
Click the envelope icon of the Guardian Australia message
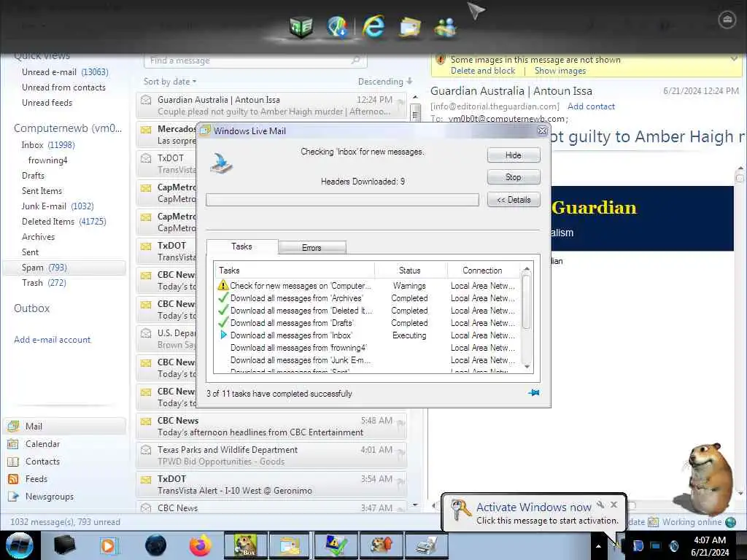(146, 99)
